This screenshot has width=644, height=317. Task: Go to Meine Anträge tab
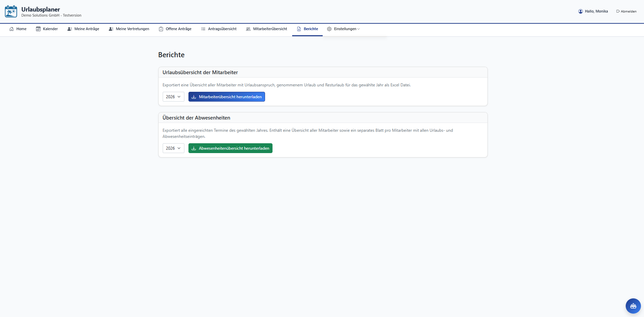tap(83, 29)
